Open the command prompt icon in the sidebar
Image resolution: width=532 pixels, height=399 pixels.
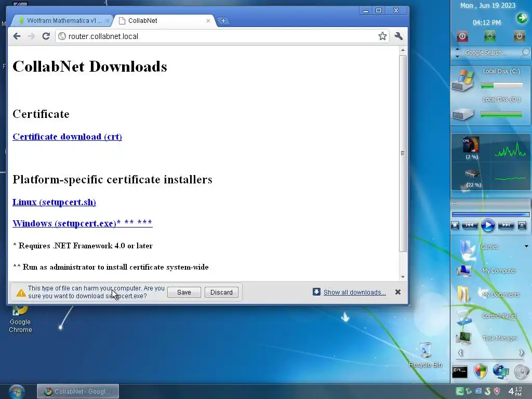(460, 371)
